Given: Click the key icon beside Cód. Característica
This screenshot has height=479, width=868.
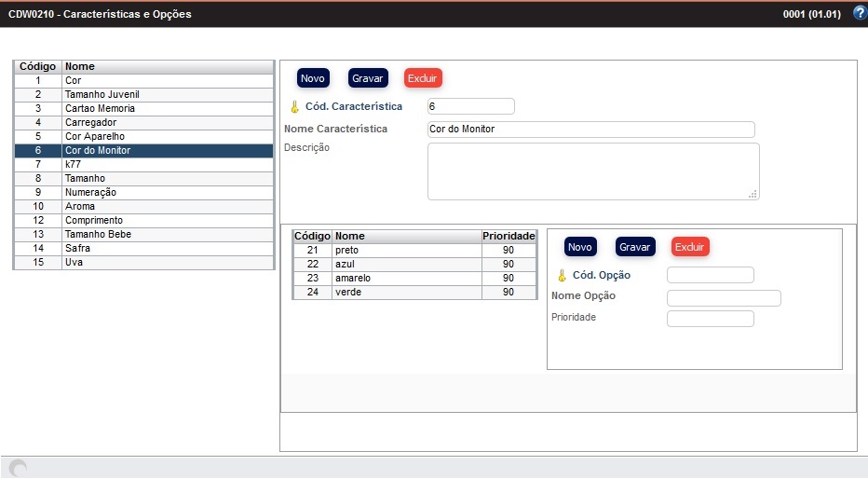Looking at the screenshot, I should tap(294, 107).
